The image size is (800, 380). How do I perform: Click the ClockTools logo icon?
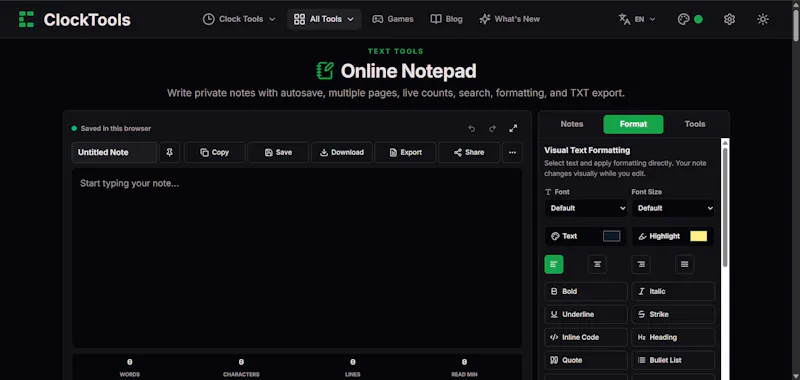(x=26, y=19)
